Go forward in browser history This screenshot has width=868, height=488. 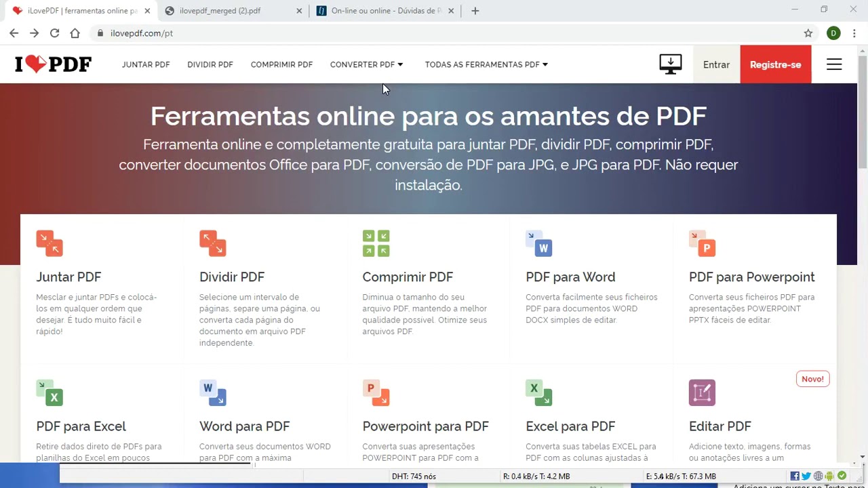(34, 33)
